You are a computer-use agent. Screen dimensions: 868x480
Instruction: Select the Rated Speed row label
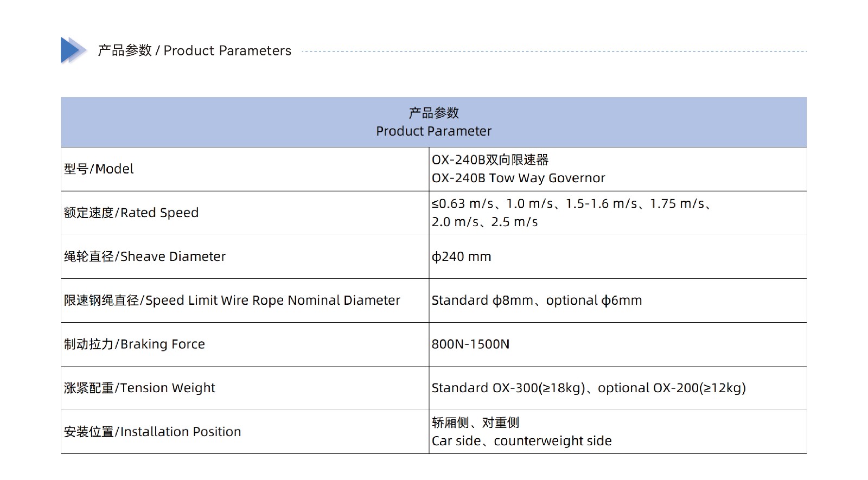(x=131, y=213)
